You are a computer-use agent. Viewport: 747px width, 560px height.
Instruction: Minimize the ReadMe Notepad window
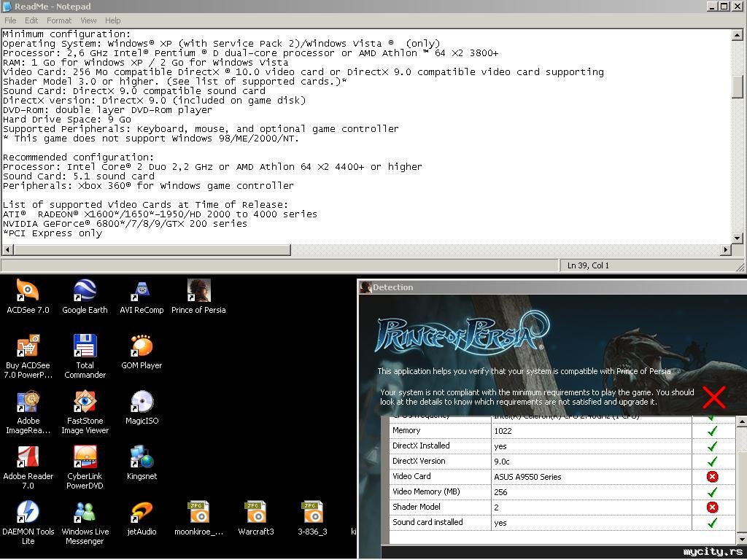point(713,6)
